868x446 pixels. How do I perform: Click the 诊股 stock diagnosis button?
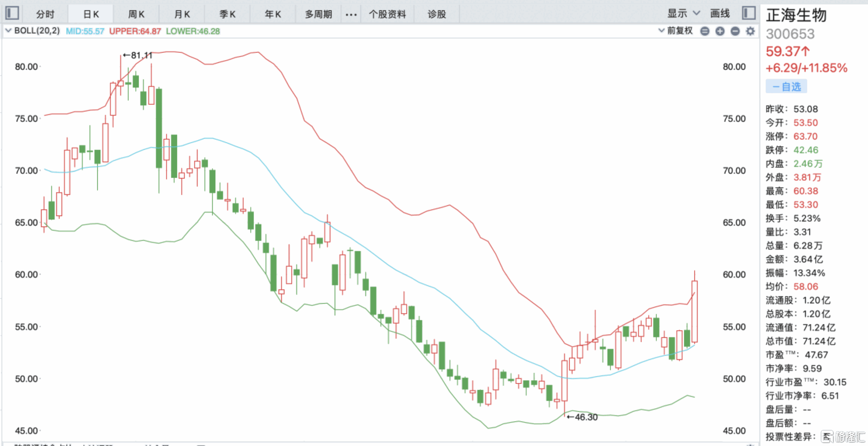[x=437, y=14]
